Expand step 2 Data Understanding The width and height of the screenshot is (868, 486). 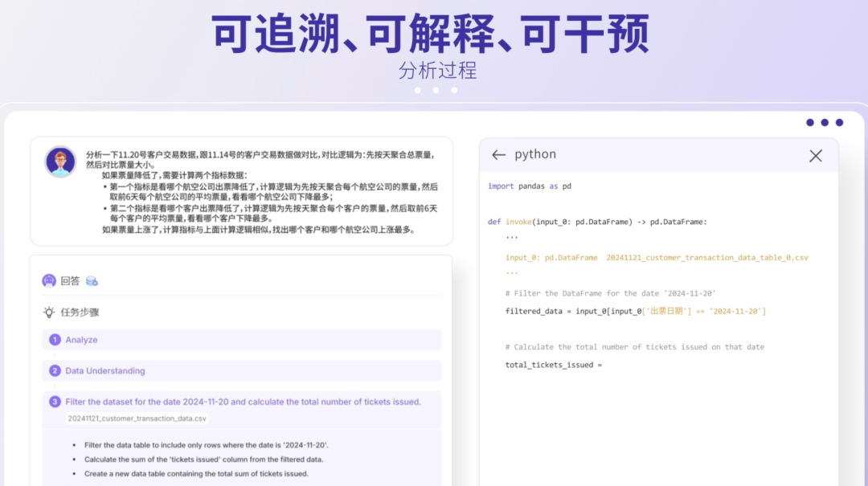[242, 371]
